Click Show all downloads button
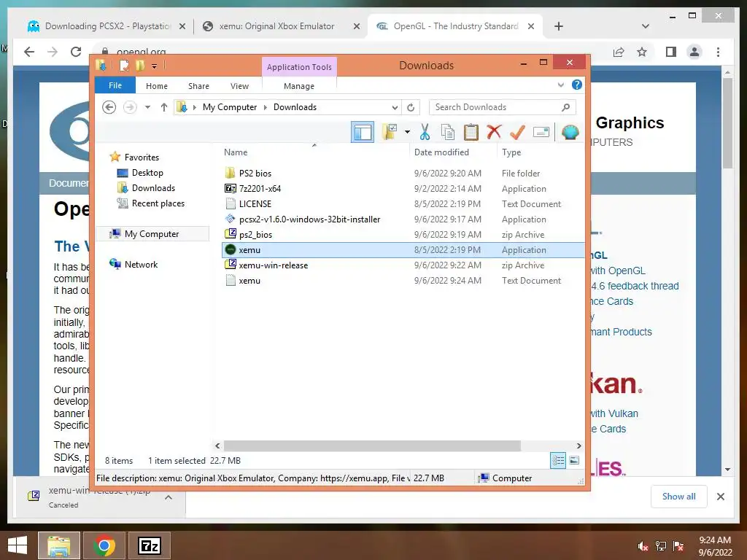 click(678, 497)
